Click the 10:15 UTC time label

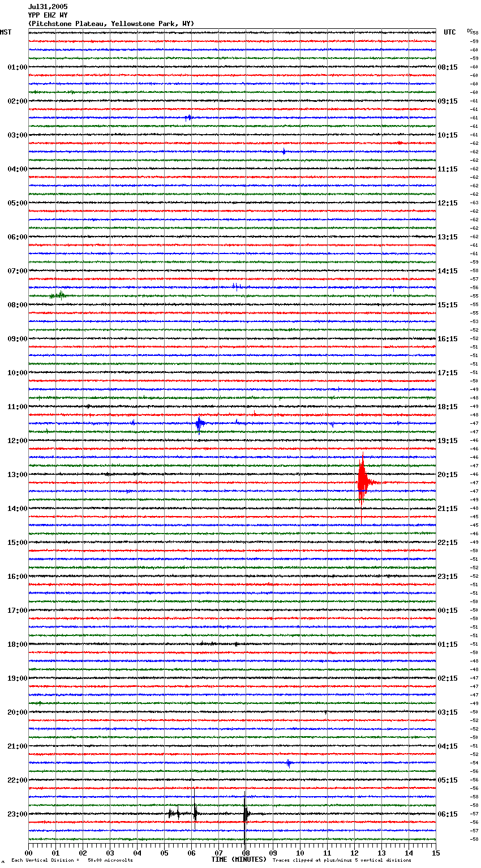(448, 135)
